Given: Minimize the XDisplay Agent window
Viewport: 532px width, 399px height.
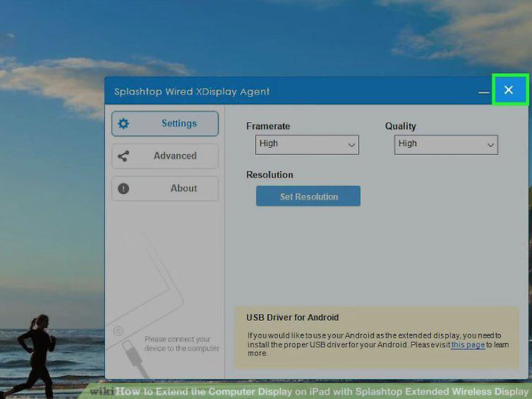Looking at the screenshot, I should (x=484, y=91).
